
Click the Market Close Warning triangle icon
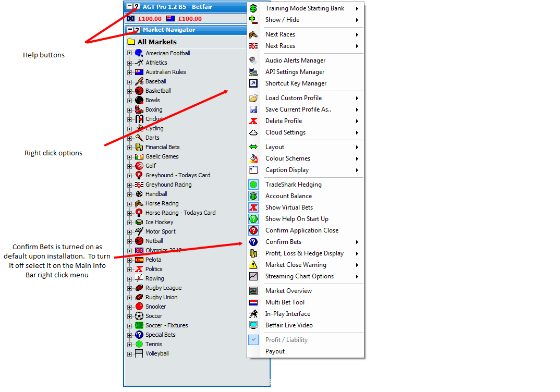(253, 264)
